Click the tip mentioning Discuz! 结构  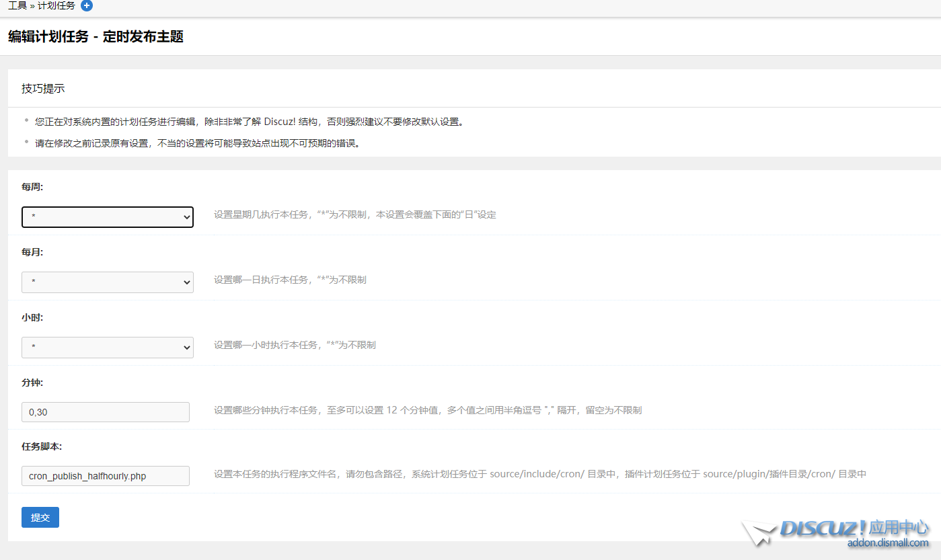coord(249,122)
